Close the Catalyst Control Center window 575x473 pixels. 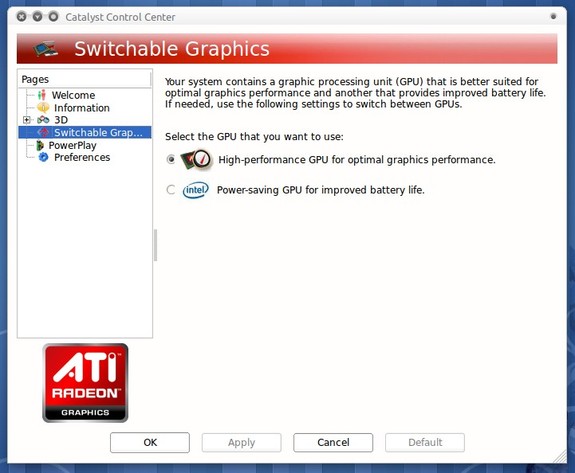[x=22, y=16]
